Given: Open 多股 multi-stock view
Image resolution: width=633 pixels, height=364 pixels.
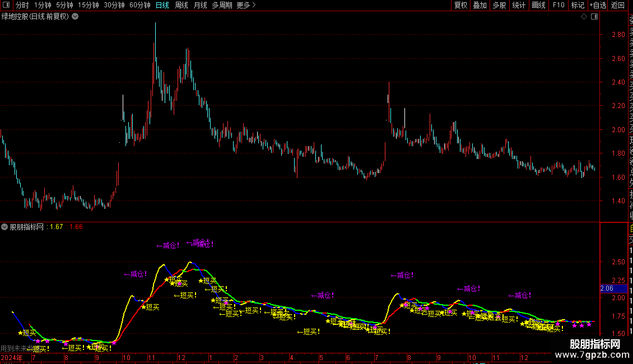Looking at the screenshot, I should 499,5.
